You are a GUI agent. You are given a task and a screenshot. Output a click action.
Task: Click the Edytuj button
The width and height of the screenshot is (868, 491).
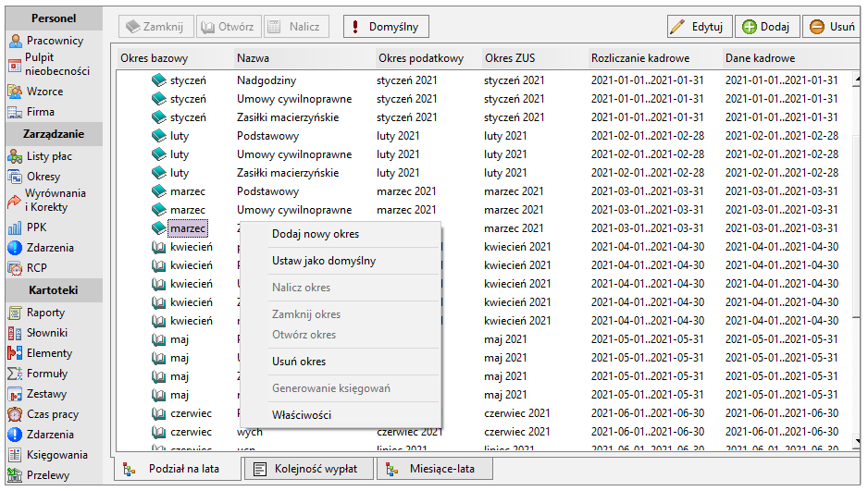pos(700,27)
